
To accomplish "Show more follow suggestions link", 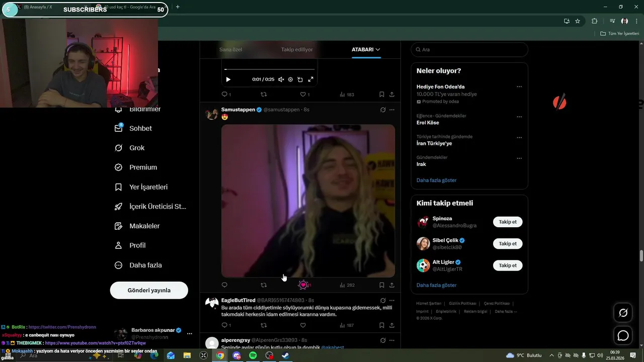I will pyautogui.click(x=436, y=285).
